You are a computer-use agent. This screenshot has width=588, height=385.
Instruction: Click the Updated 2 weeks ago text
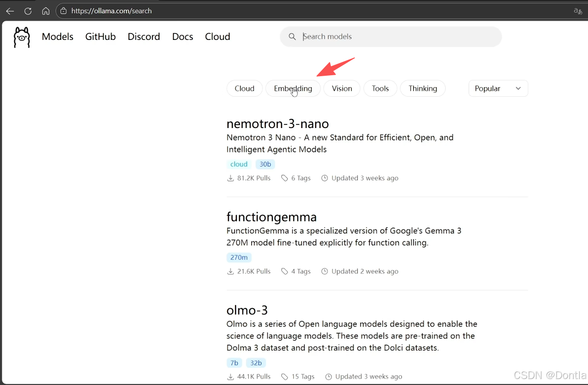tap(365, 271)
